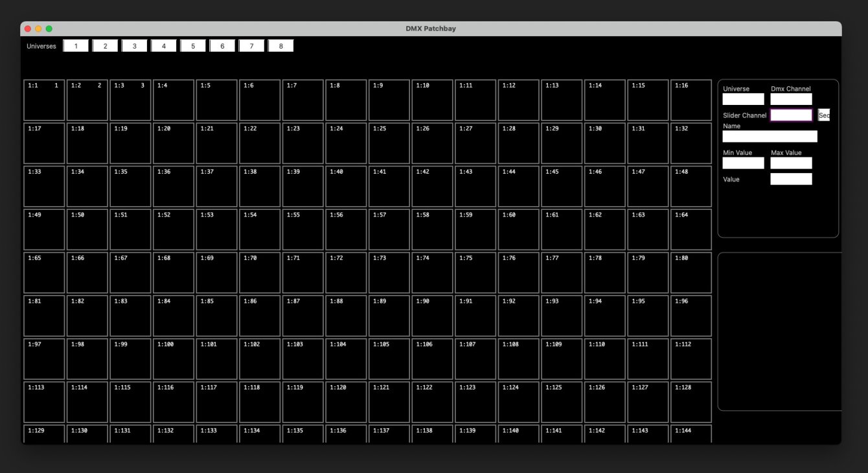Select patch cell 1:110

(605, 359)
